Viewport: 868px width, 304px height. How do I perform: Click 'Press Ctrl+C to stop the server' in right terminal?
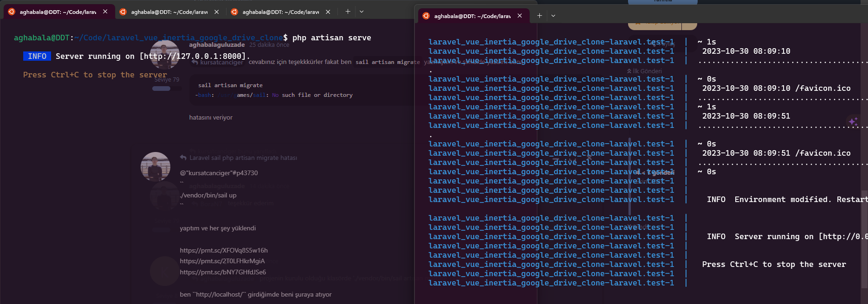pyautogui.click(x=774, y=264)
